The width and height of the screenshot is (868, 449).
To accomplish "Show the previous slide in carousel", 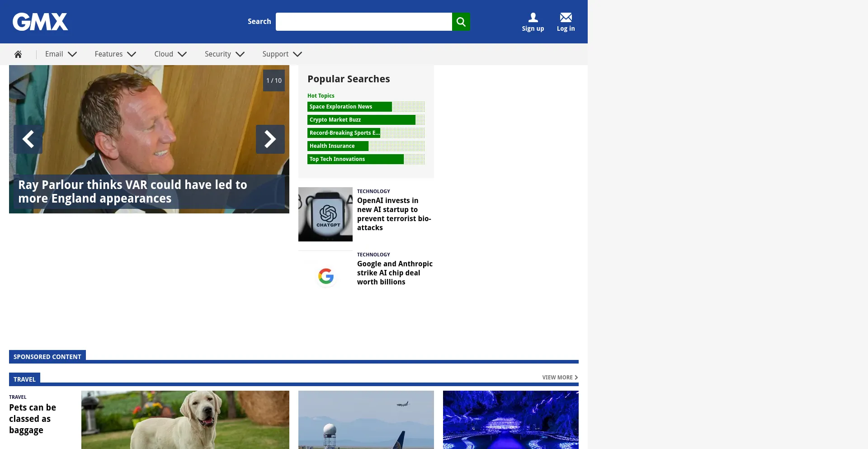I will click(x=28, y=139).
